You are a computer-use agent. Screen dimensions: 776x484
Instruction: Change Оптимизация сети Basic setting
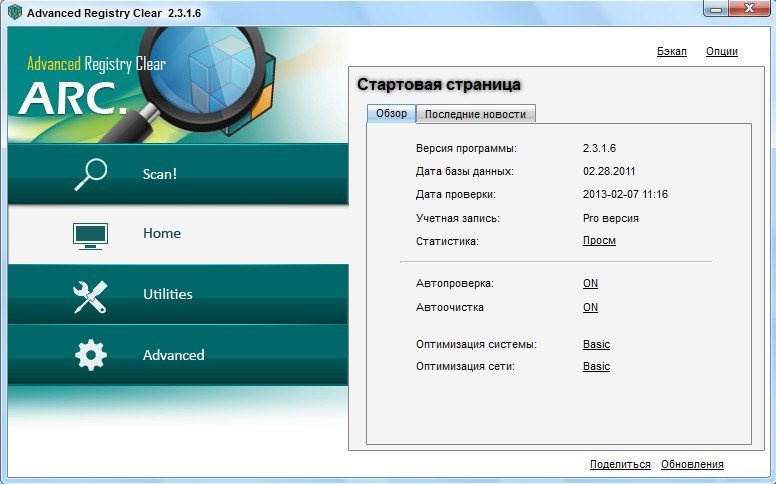pyautogui.click(x=596, y=367)
